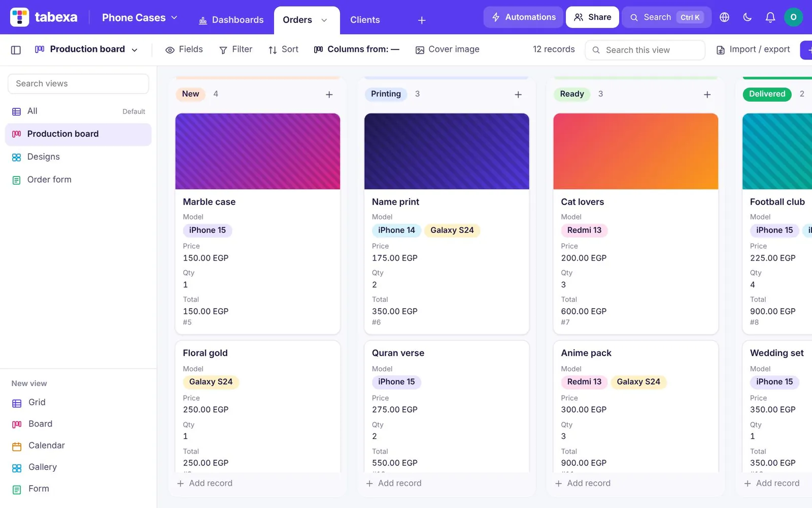812x508 pixels.
Task: Add card to Printing column plus
Action: [x=518, y=94]
